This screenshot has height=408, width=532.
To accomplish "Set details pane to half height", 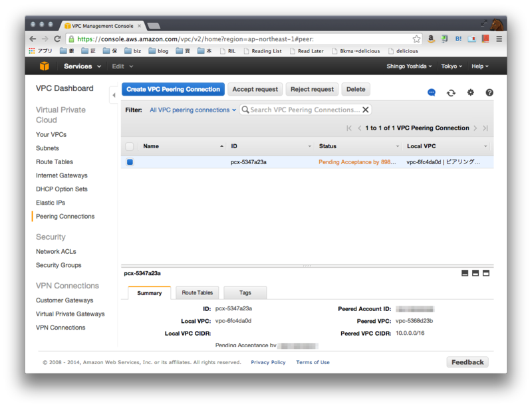I will [x=475, y=273].
